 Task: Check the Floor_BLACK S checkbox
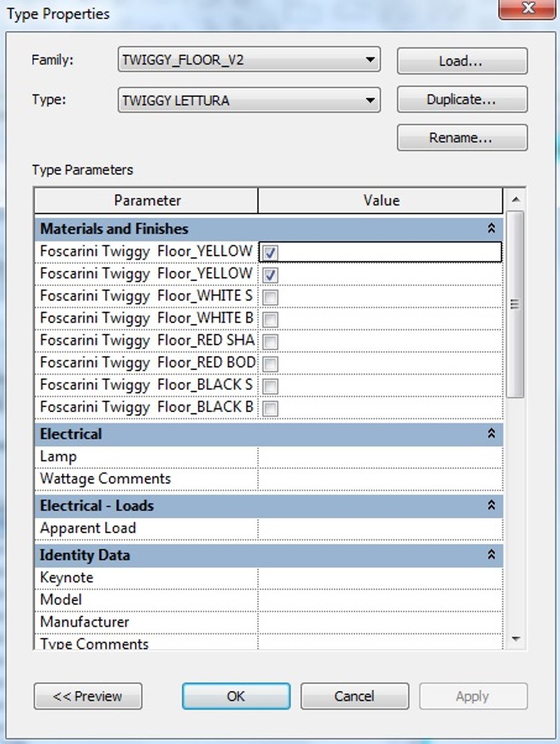pos(270,386)
